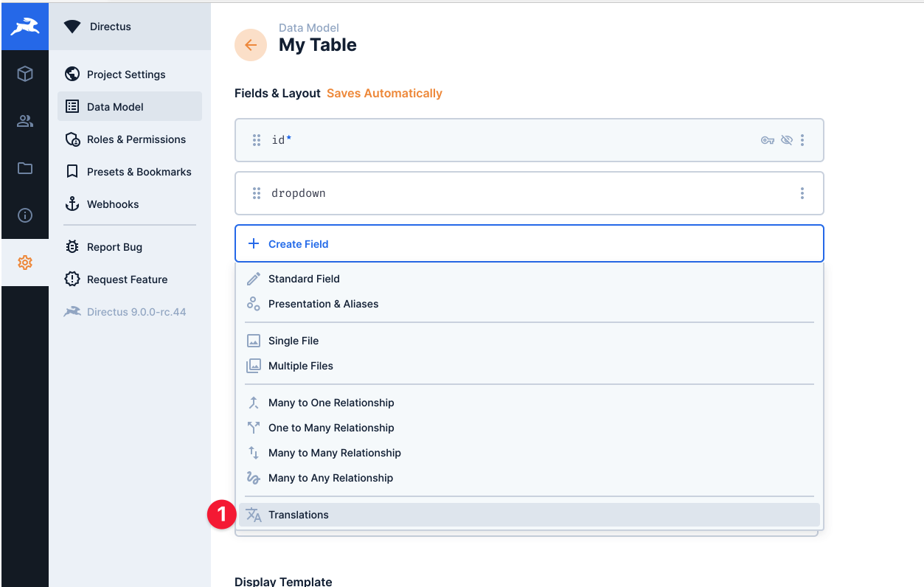Open the Settings gear module
Screen dimensions: 924x587
pos(25,263)
